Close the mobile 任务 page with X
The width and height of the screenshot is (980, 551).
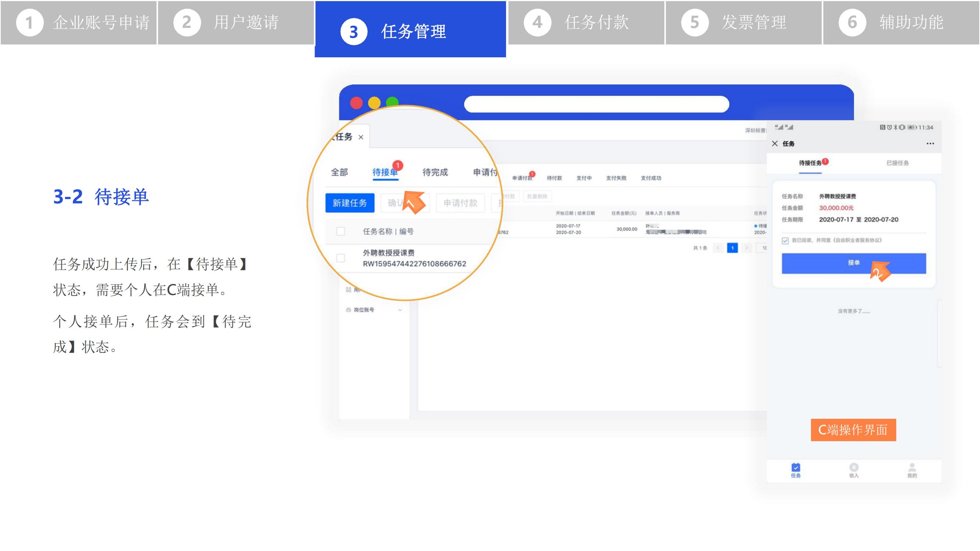point(775,143)
